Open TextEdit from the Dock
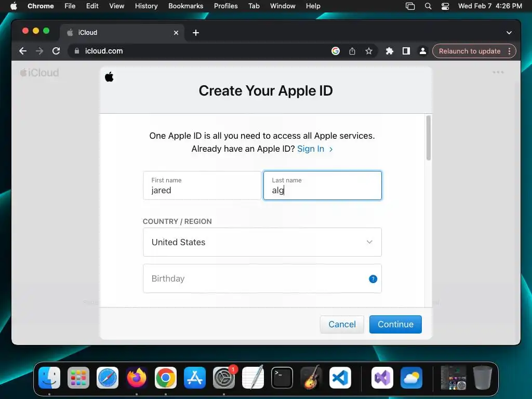This screenshot has height=399, width=532. (253, 378)
